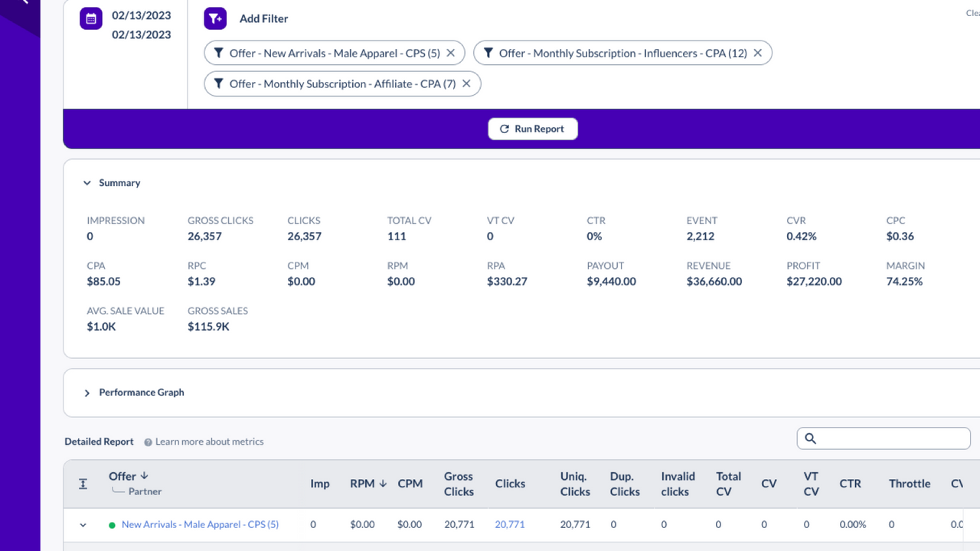Image resolution: width=980 pixels, height=551 pixels.
Task: Open the calendar date range picker icon
Action: 91,18
